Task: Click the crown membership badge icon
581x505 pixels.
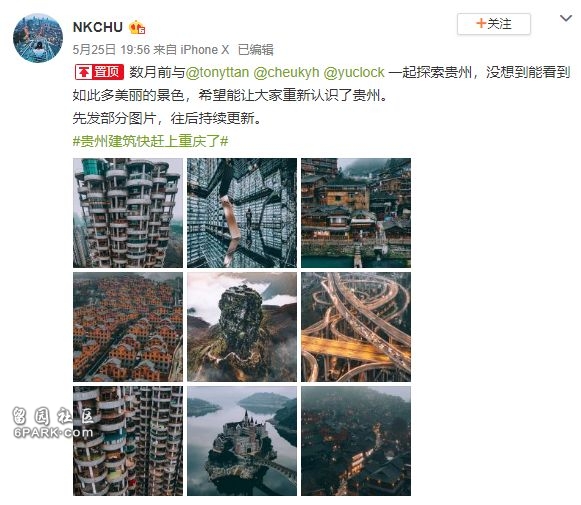Action: pyautogui.click(x=137, y=28)
